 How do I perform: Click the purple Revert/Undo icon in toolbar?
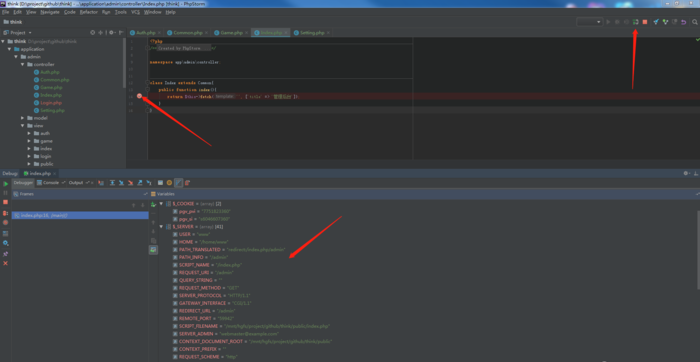[683, 22]
